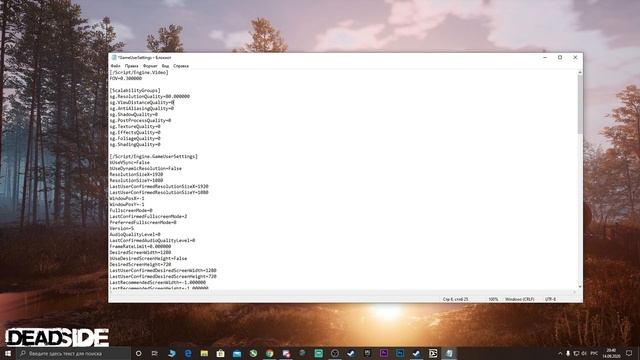Open the Формат menu
640x360 pixels.
click(150, 66)
